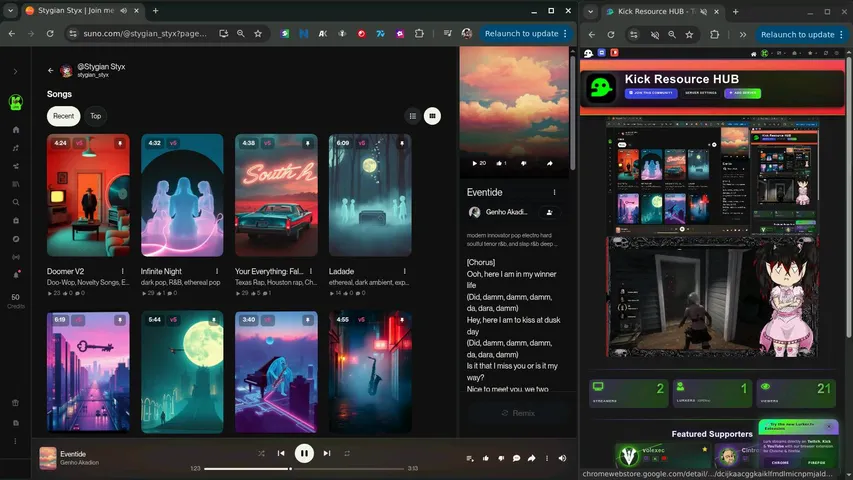Bookmark the Suno page with star icon
This screenshot has height=480, width=853.
click(x=258, y=34)
